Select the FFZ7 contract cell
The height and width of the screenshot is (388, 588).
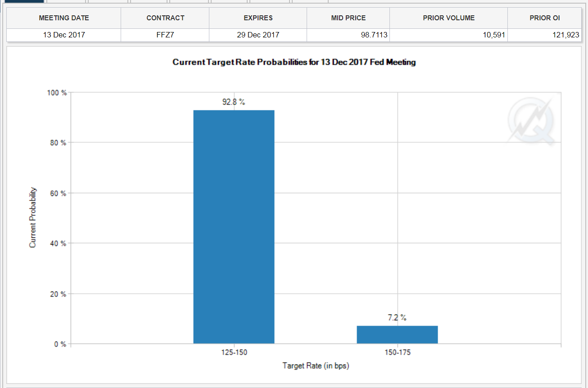pos(165,35)
